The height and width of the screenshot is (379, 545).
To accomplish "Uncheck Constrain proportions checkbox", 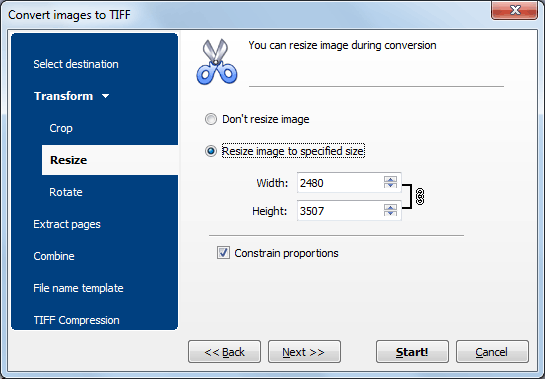I will point(223,253).
